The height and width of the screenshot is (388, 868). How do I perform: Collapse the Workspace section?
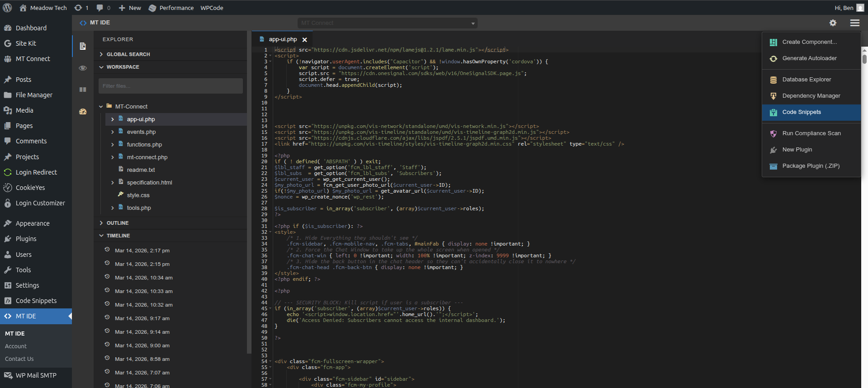coord(170,67)
